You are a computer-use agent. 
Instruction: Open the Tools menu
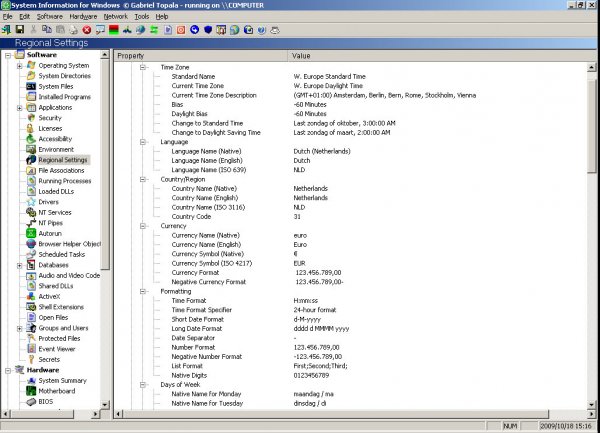(x=141, y=17)
